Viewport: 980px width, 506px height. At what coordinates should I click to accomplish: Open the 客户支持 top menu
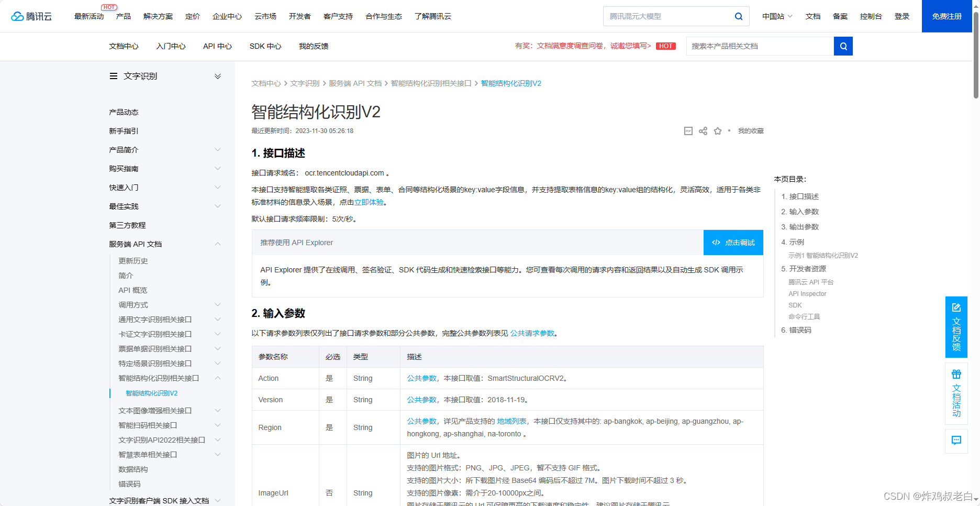click(x=338, y=16)
